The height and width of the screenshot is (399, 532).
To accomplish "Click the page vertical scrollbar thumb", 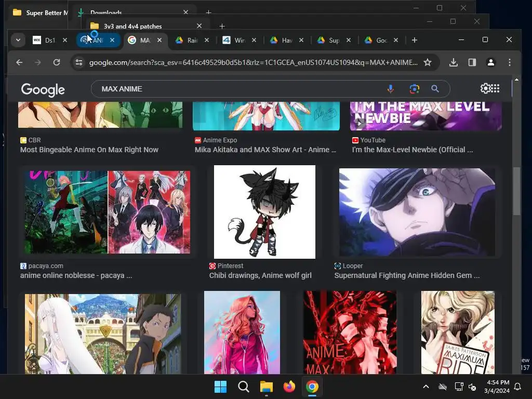I will (516, 191).
